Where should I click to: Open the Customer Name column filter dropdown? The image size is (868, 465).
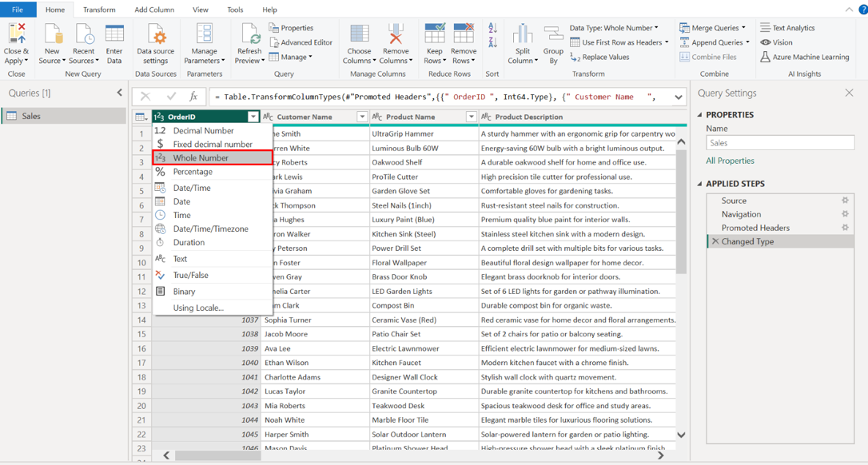pos(362,117)
